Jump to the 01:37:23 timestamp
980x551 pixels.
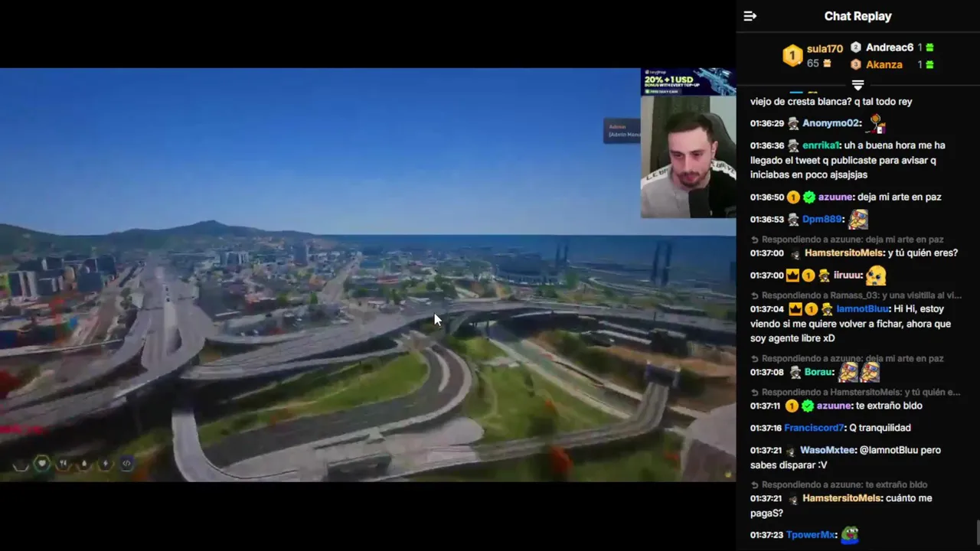point(766,535)
